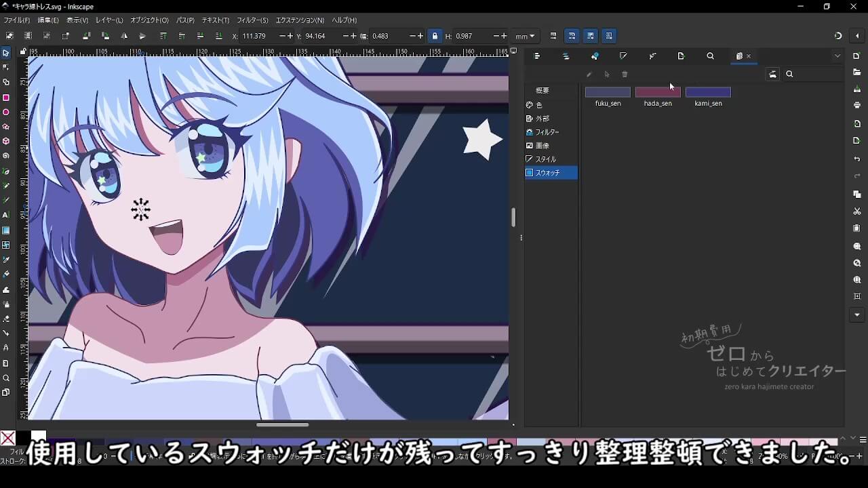Select フィルター category in resources list

click(551, 132)
